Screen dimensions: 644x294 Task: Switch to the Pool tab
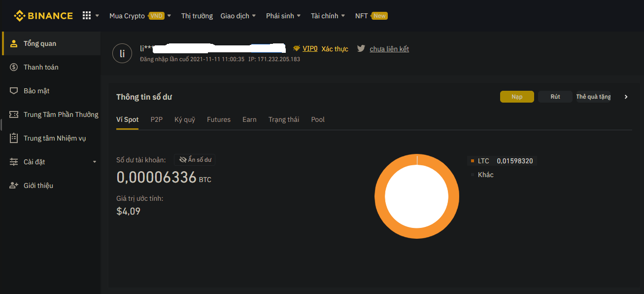tap(318, 120)
